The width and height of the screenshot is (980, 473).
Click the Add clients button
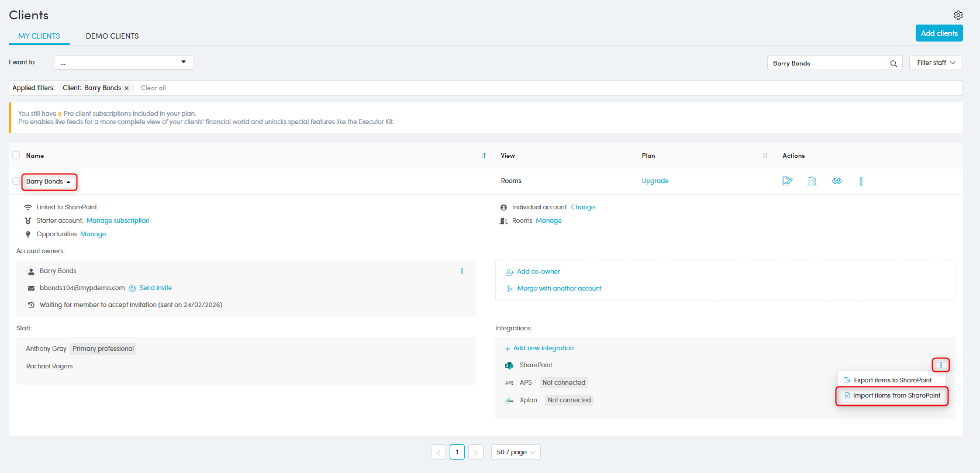tap(938, 33)
